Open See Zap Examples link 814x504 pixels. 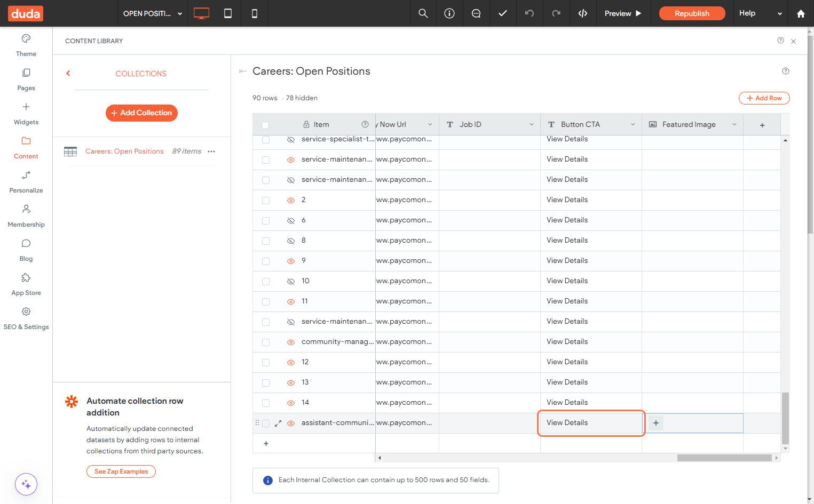click(x=121, y=471)
